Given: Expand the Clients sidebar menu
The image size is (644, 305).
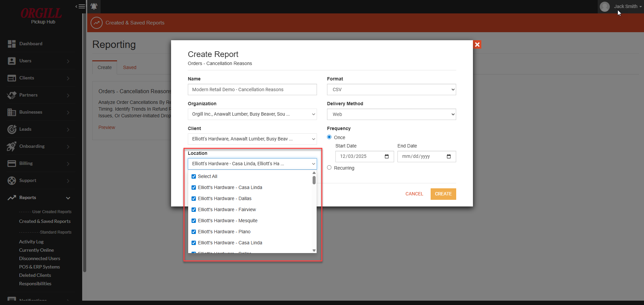Looking at the screenshot, I should pyautogui.click(x=68, y=78).
